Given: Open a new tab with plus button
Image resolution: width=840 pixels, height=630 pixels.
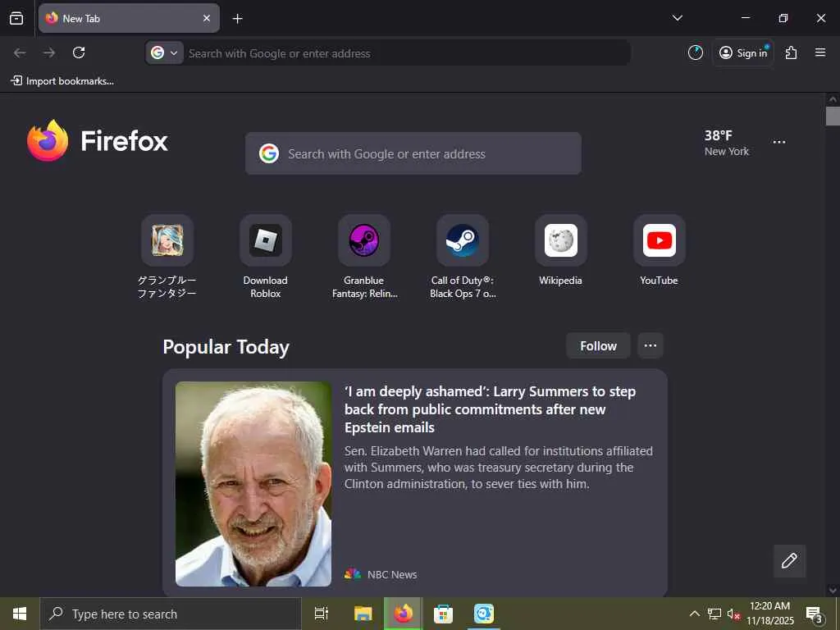Looking at the screenshot, I should click(237, 19).
